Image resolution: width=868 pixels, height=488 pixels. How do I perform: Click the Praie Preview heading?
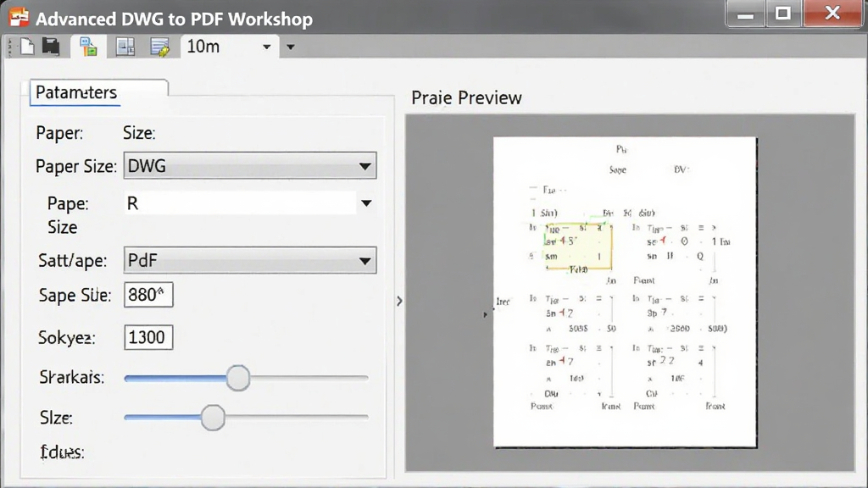click(466, 97)
